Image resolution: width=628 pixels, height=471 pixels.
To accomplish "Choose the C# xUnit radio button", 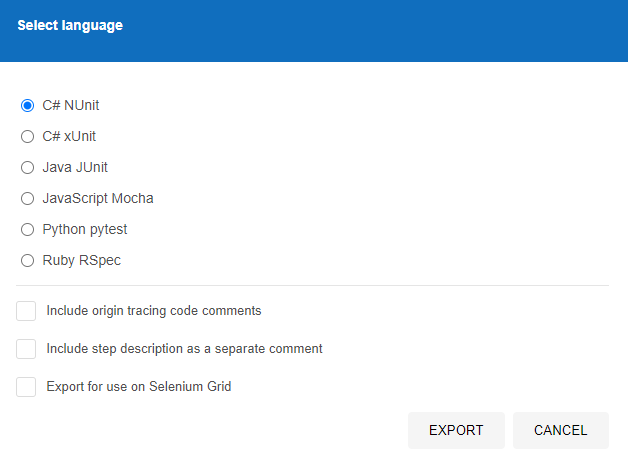I will click(28, 136).
